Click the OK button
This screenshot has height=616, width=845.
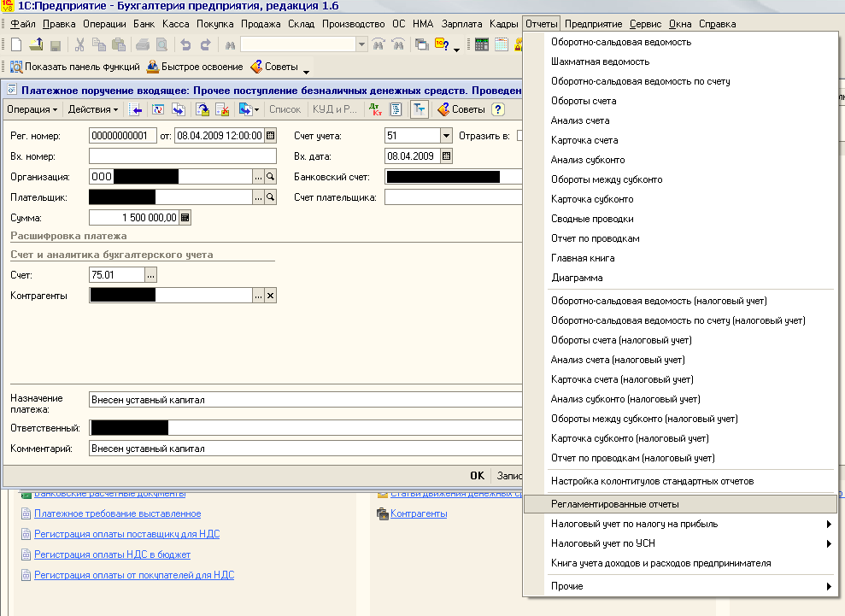[x=477, y=476]
